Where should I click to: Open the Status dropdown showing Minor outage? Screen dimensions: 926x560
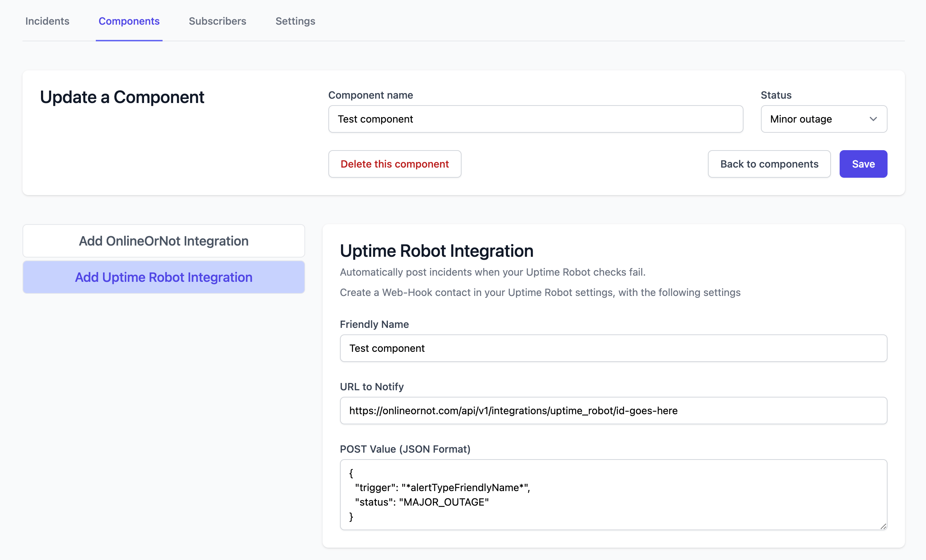pyautogui.click(x=824, y=119)
